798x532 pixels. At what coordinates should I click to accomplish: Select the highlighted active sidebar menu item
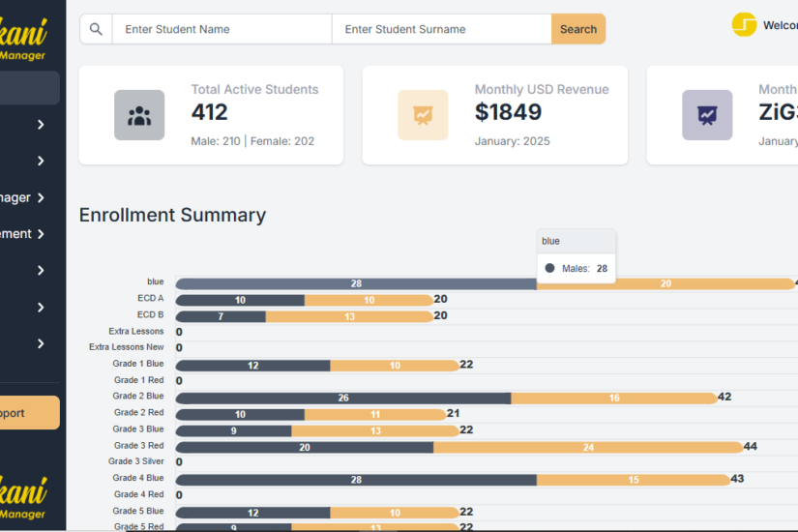click(x=29, y=88)
